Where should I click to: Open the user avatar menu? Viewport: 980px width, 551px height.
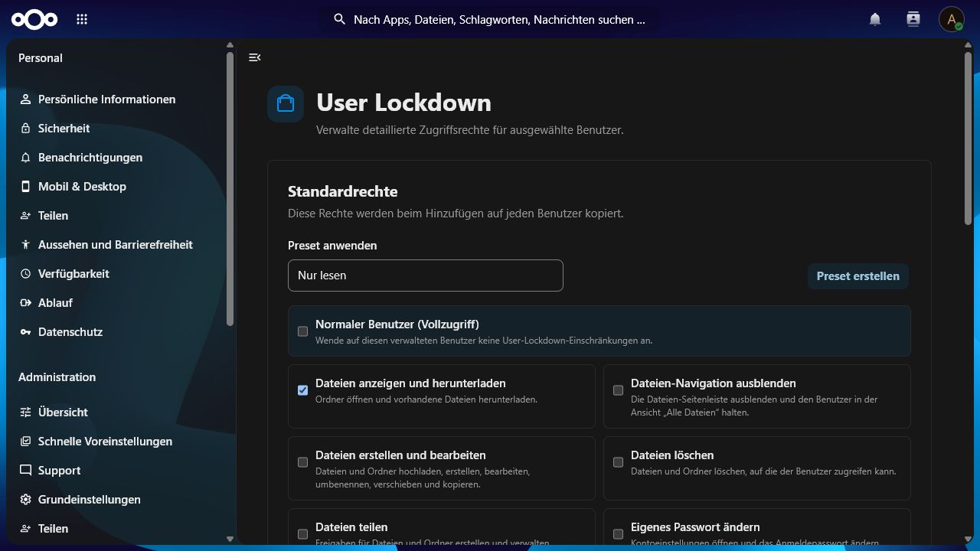tap(952, 20)
